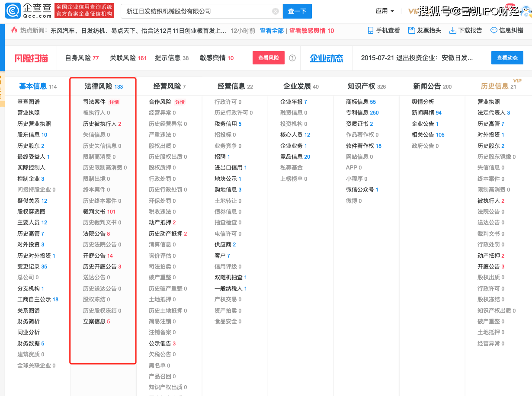Click the red 查看风险 button
Viewport: 532px width, 396px height.
click(268, 58)
